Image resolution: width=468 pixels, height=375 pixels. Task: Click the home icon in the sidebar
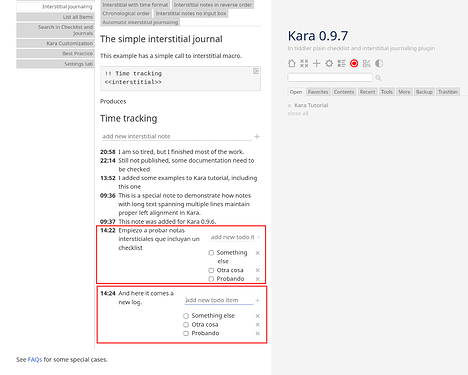292,63
